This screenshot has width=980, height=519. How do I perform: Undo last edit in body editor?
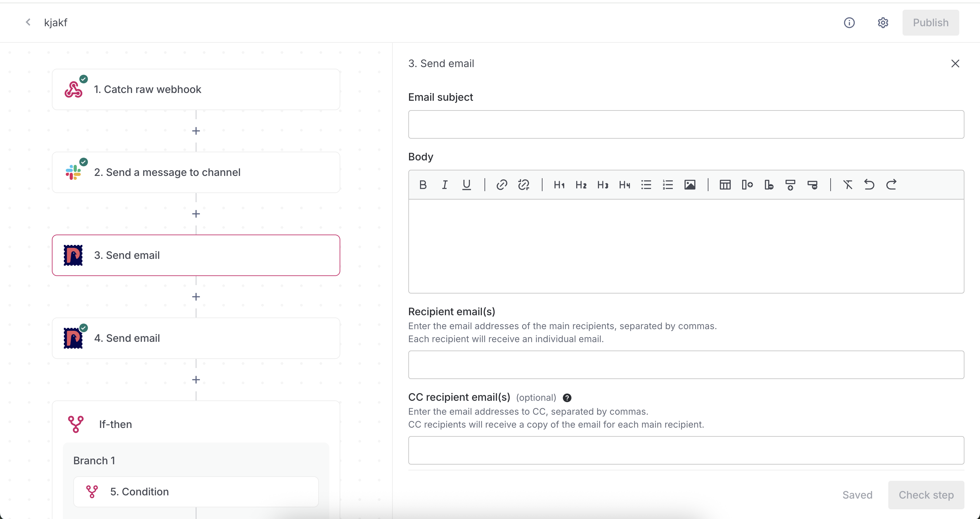pyautogui.click(x=869, y=185)
